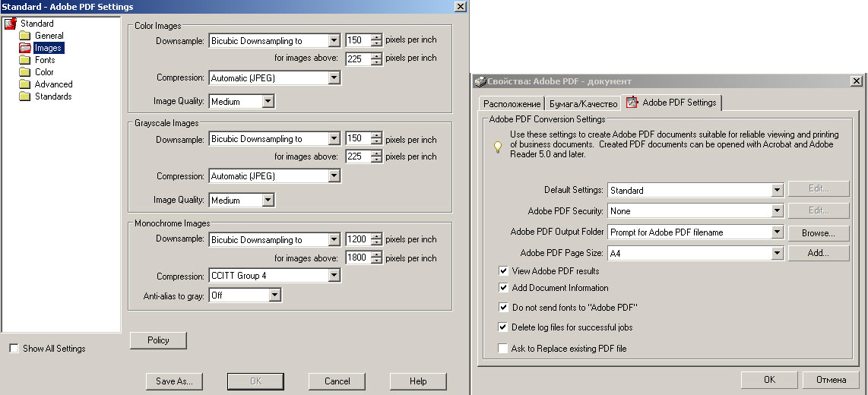Click the Help button

(x=418, y=381)
